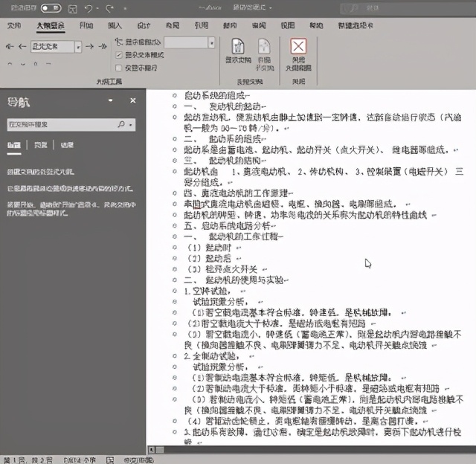Click outline bullet of first line starting '(1)'

point(175,248)
